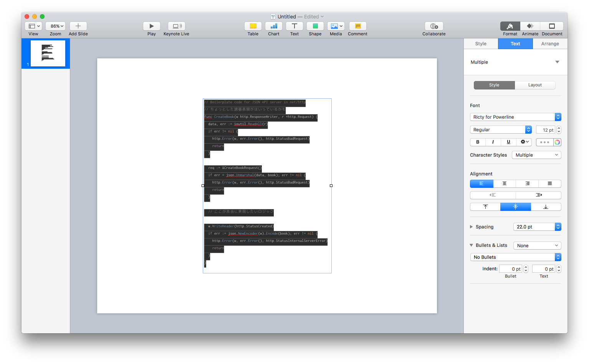Open the Animate inspector diamond icon
This screenshot has height=364, width=589.
[x=530, y=26]
